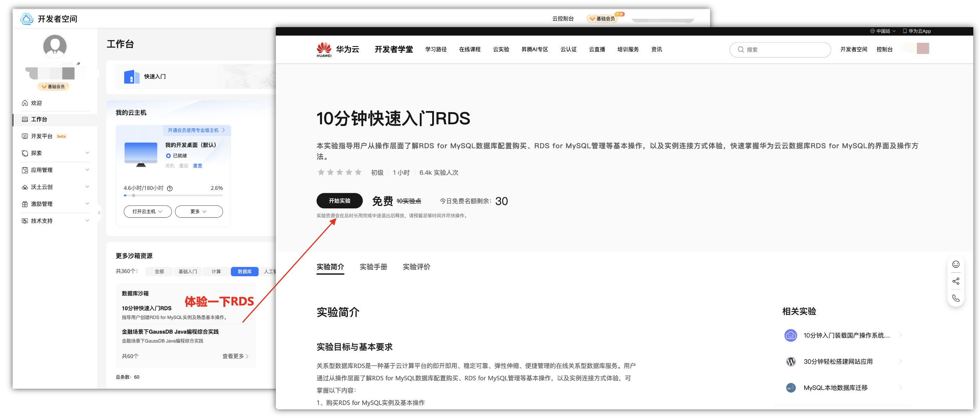The width and height of the screenshot is (980, 418).
Task: Click the Huawei Cloud logo
Action: (x=338, y=49)
